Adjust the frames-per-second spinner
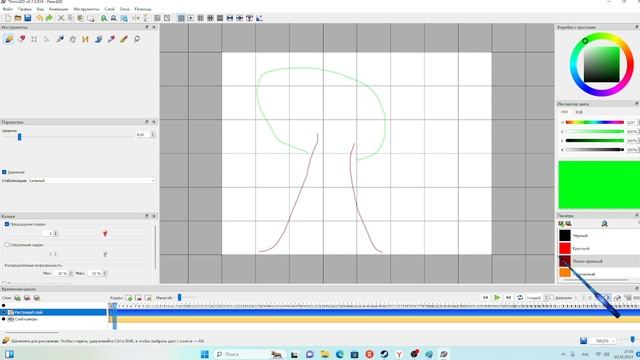This screenshot has height=360, width=640. [x=546, y=298]
